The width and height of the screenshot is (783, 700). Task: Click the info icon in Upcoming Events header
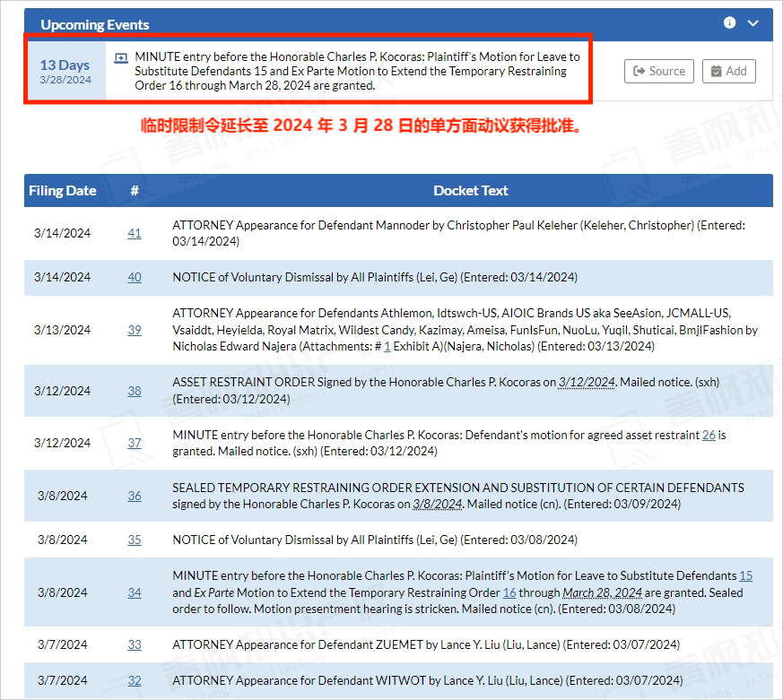(729, 23)
